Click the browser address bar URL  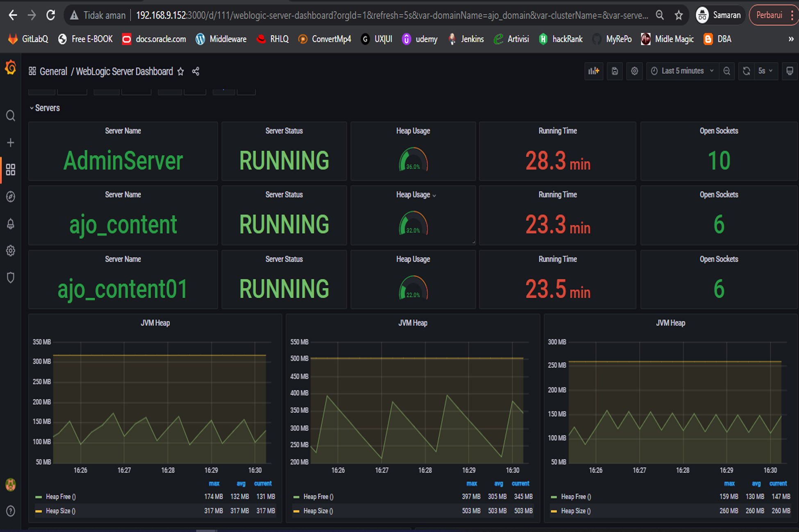coord(391,16)
